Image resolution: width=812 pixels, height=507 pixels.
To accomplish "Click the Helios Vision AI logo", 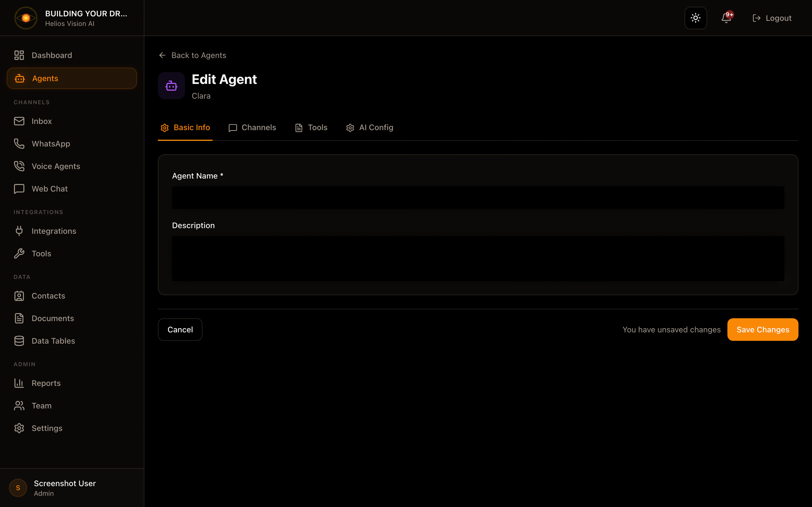I will click(x=25, y=18).
